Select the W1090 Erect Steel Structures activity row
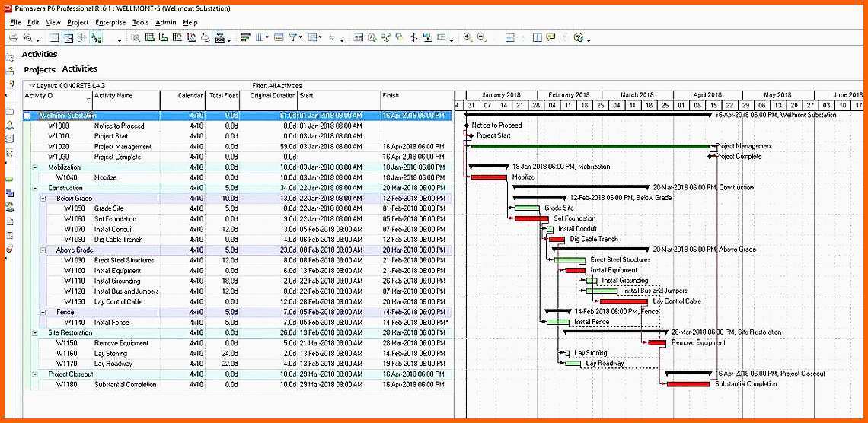The height and width of the screenshot is (423, 868). [x=122, y=260]
